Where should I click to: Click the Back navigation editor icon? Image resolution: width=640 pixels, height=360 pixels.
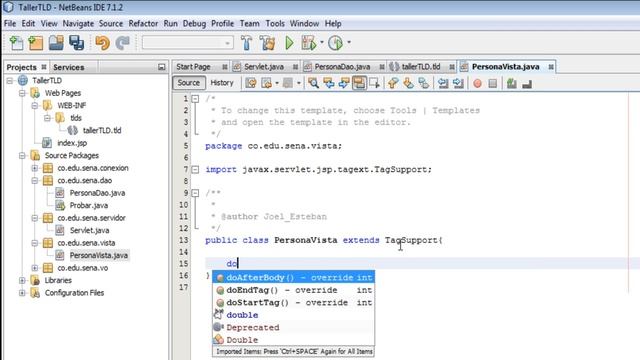[x=267, y=83]
